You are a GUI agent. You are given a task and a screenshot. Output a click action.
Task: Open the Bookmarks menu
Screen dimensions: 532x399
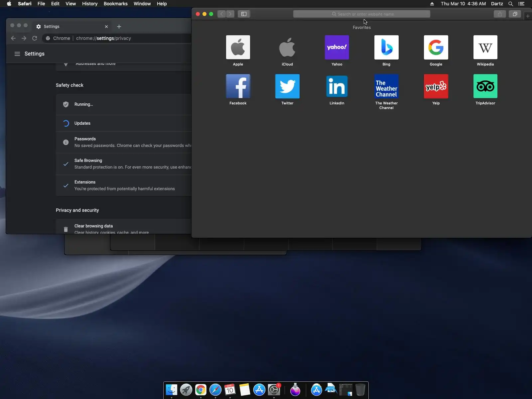coord(116,4)
